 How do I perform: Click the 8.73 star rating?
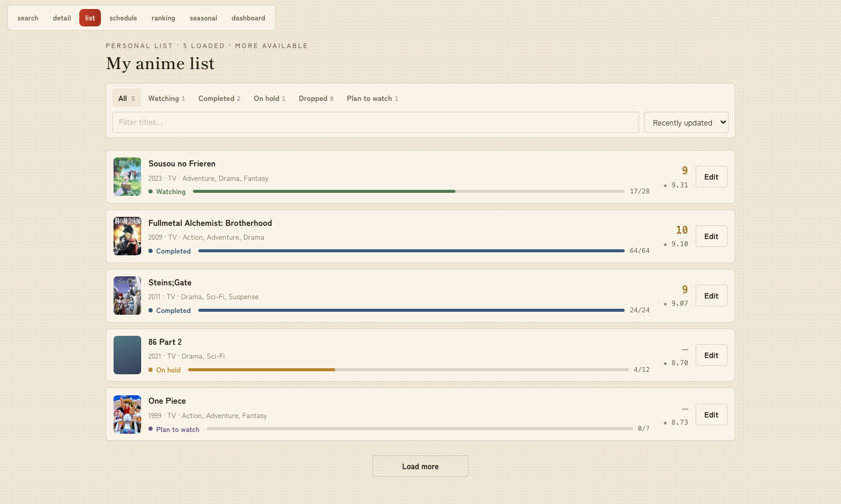click(676, 422)
